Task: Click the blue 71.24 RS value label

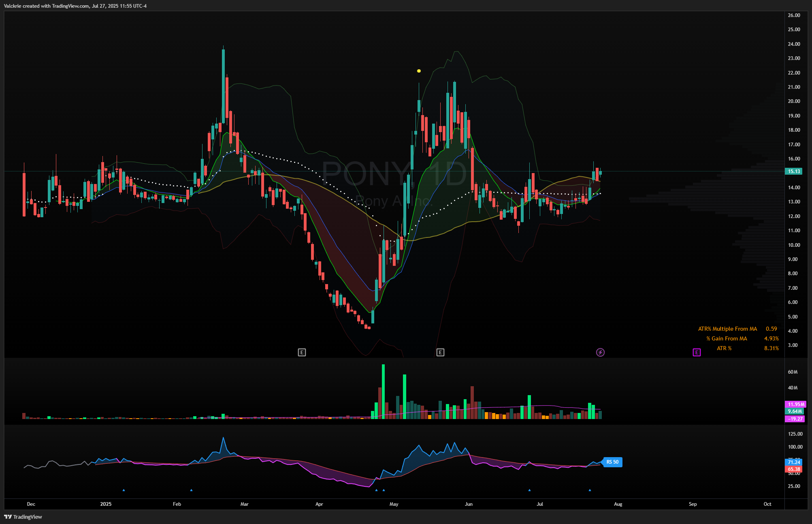Action: 794,462
